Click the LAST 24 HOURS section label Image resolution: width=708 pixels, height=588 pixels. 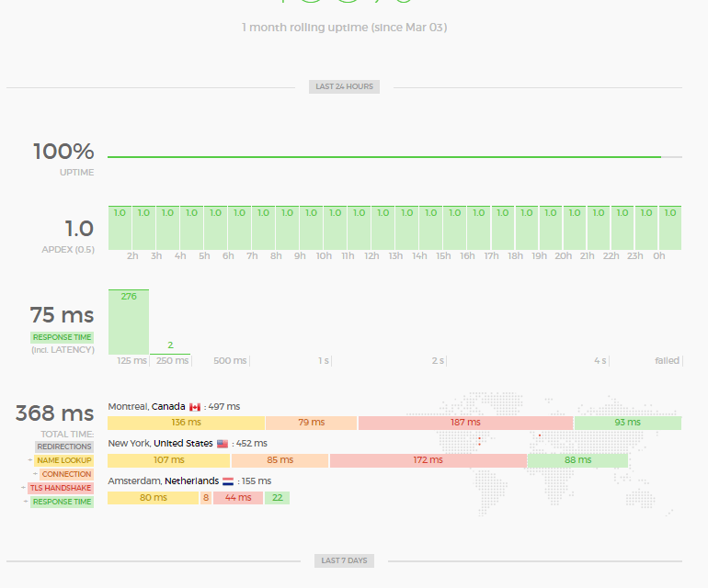pyautogui.click(x=344, y=86)
